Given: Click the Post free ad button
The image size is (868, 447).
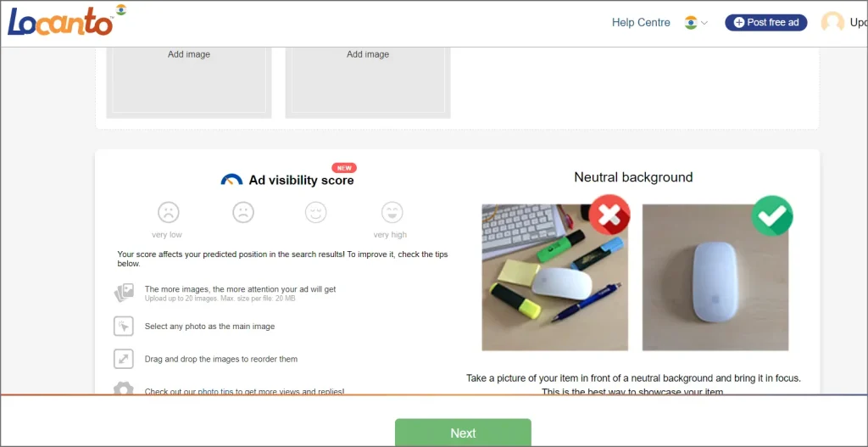Looking at the screenshot, I should pos(766,23).
